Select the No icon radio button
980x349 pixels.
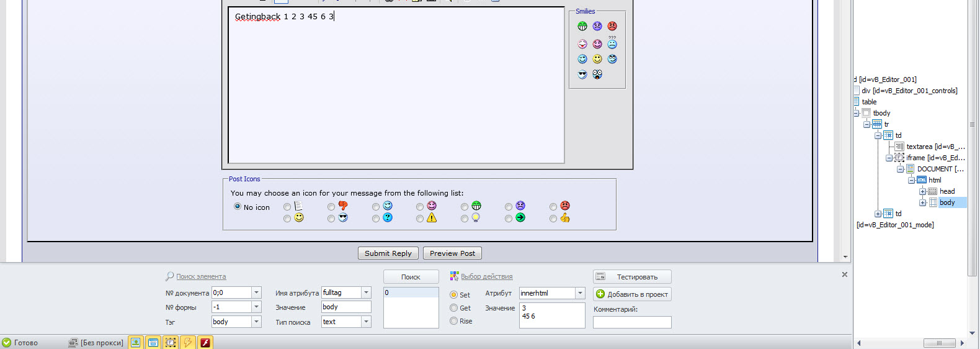pos(238,207)
